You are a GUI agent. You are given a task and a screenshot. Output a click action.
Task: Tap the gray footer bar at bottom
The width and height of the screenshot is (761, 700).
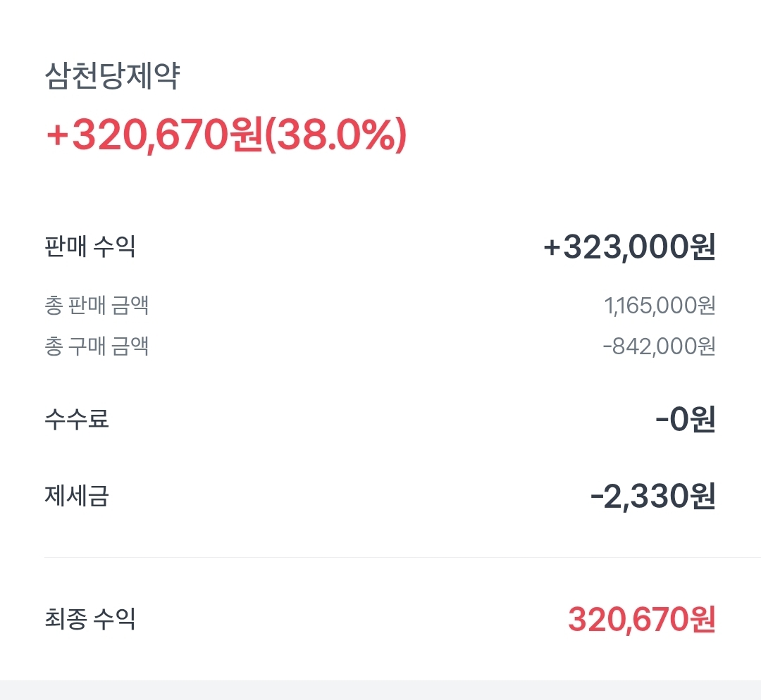(380, 690)
